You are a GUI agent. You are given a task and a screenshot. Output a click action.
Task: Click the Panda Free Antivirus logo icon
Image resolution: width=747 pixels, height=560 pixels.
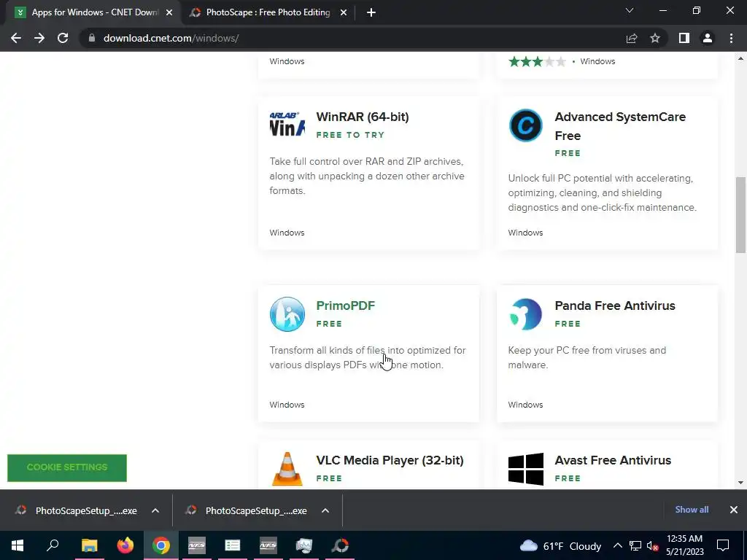tap(525, 314)
